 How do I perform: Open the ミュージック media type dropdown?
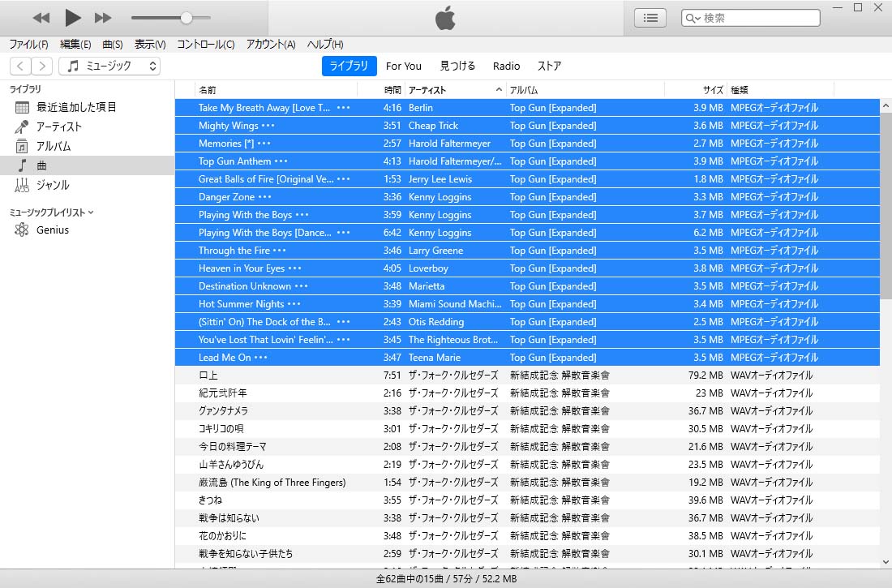109,67
